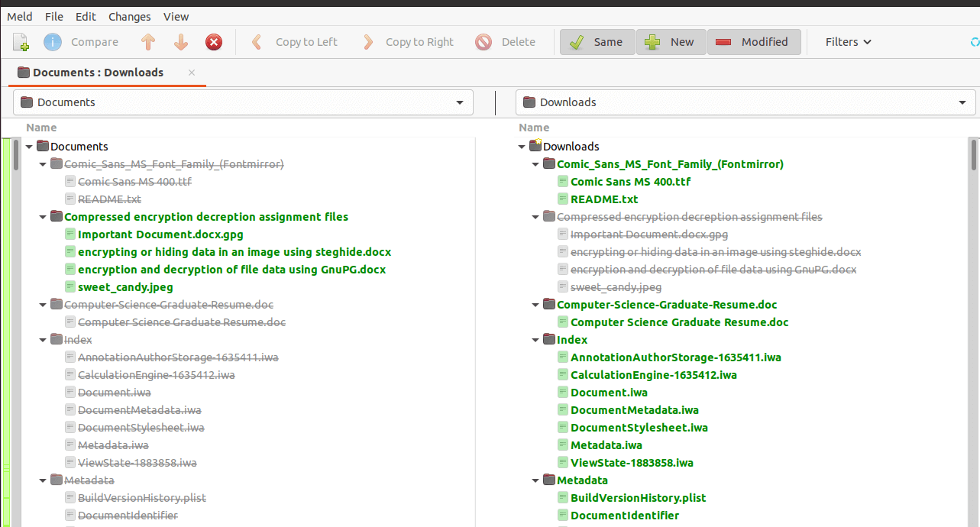Collapse the Downloads root in right tree
Image resolution: width=980 pixels, height=527 pixels.
(x=522, y=147)
